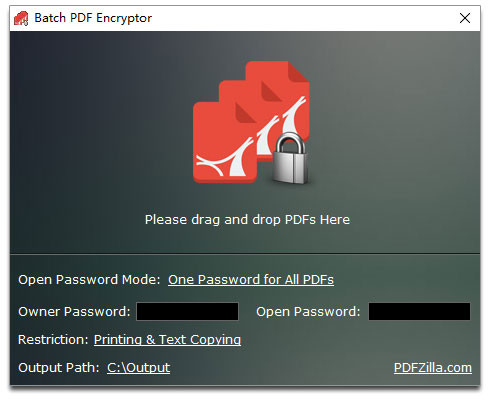Click the Restriction label
Image resolution: width=490 pixels, height=400 pixels.
(x=53, y=340)
